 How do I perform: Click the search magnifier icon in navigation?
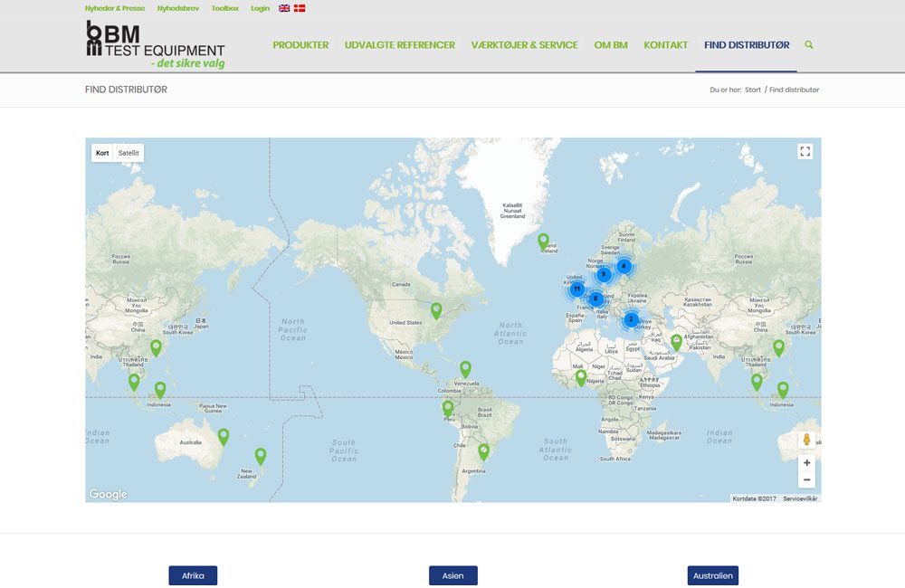coord(808,44)
